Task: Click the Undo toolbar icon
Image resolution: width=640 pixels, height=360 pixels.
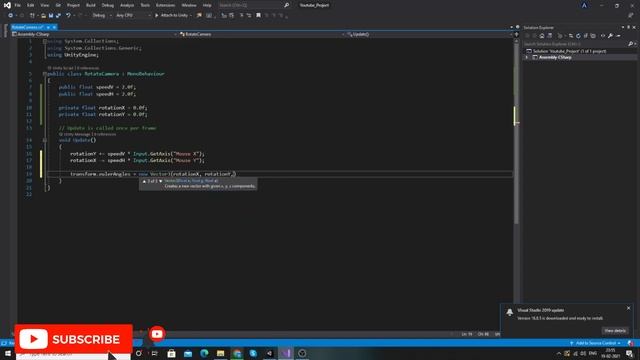Action: coord(68,16)
